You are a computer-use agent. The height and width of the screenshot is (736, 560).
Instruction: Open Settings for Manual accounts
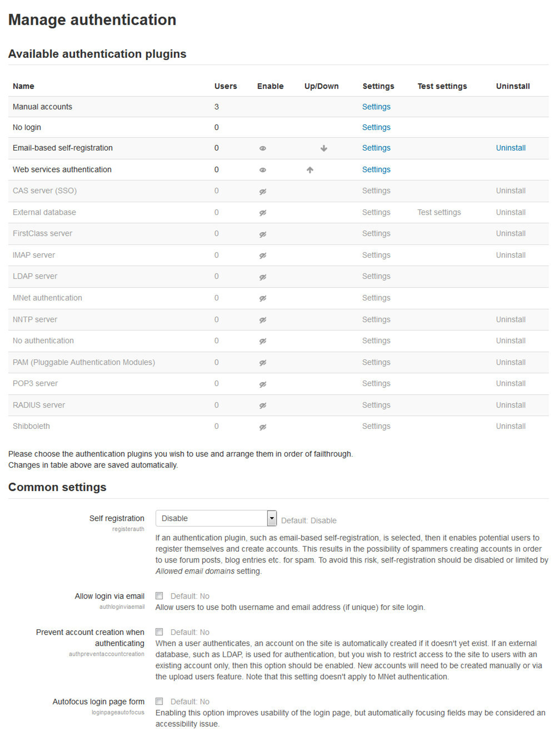376,107
